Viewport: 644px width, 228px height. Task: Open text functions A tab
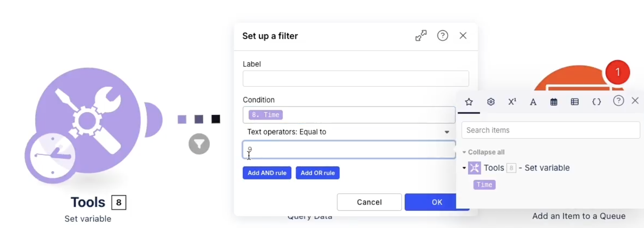coord(533,102)
